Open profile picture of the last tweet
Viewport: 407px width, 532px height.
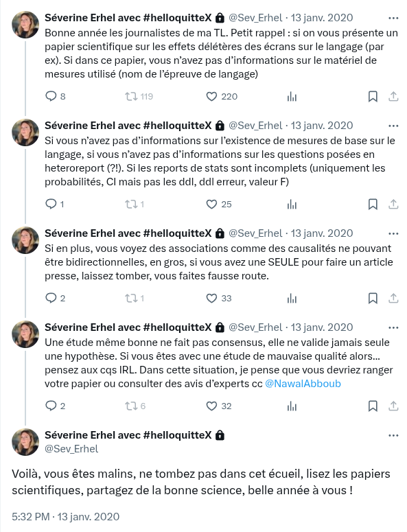coord(25,442)
